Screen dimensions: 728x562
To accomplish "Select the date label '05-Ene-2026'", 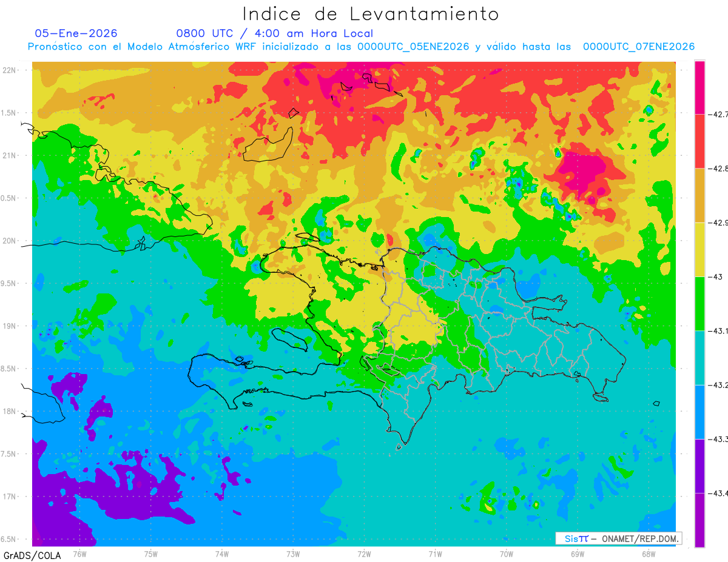I will 76,33.
